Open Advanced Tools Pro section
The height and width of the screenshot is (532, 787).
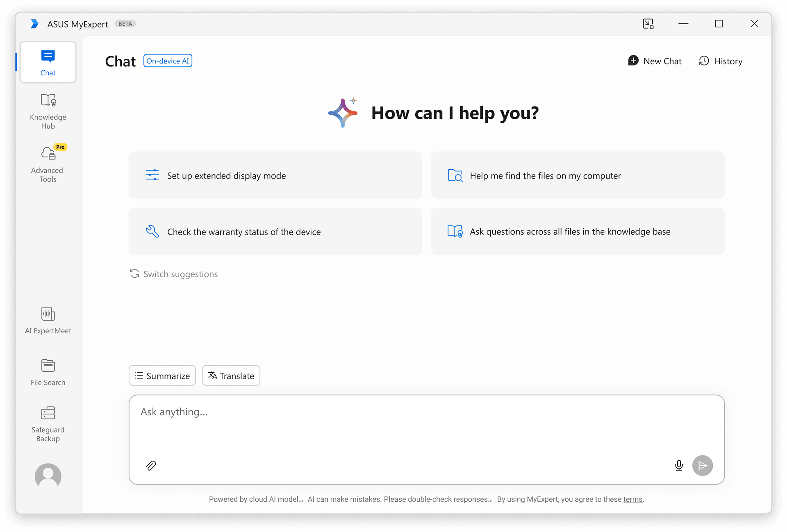[x=48, y=164]
